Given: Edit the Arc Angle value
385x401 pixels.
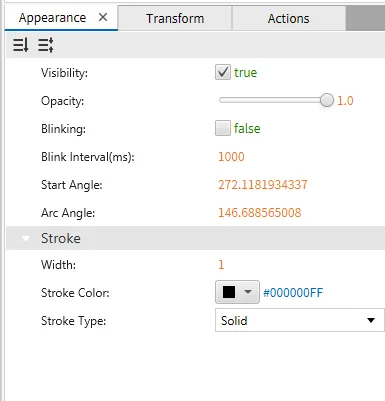Looking at the screenshot, I should (259, 213).
